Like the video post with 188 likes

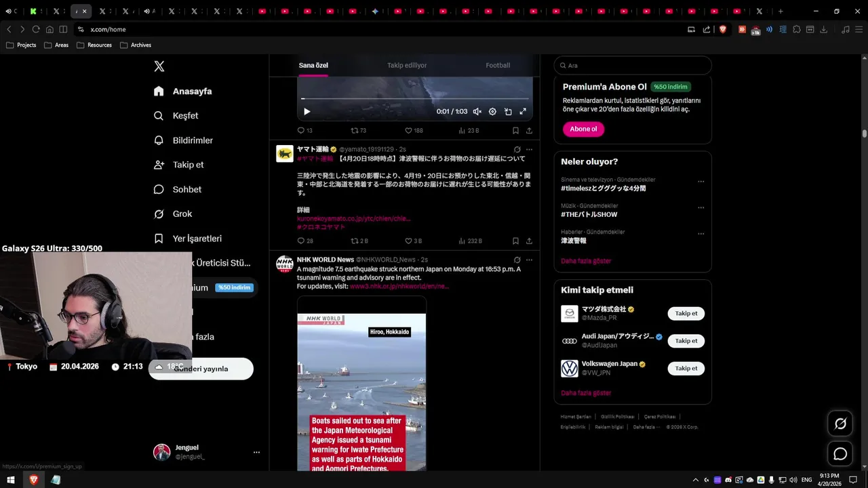tap(414, 130)
